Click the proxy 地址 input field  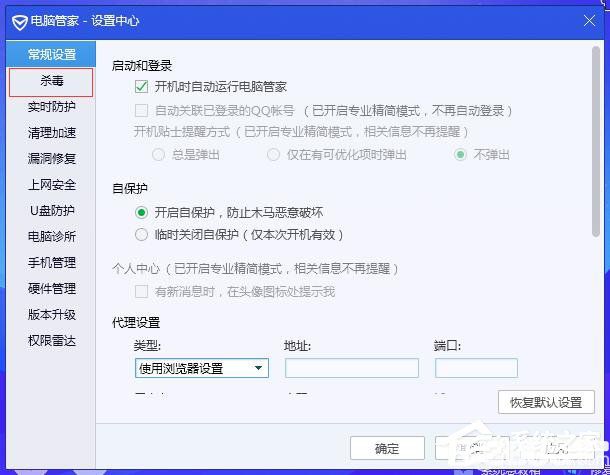click(352, 368)
